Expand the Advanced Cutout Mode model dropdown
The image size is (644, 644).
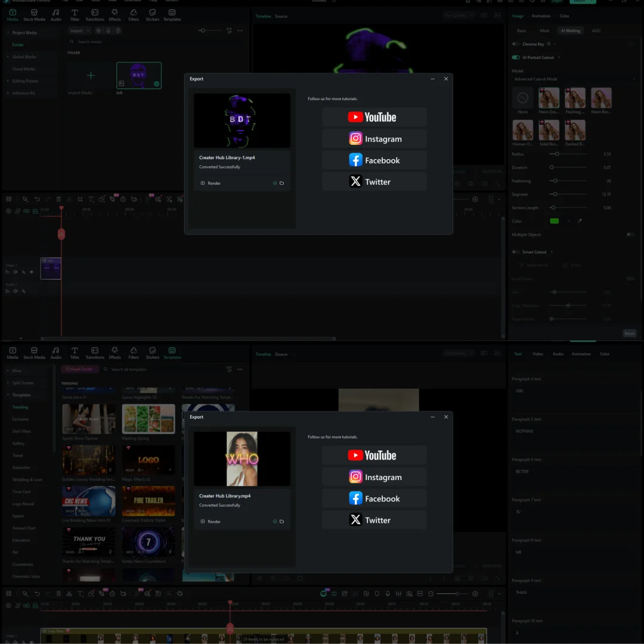click(x=574, y=79)
